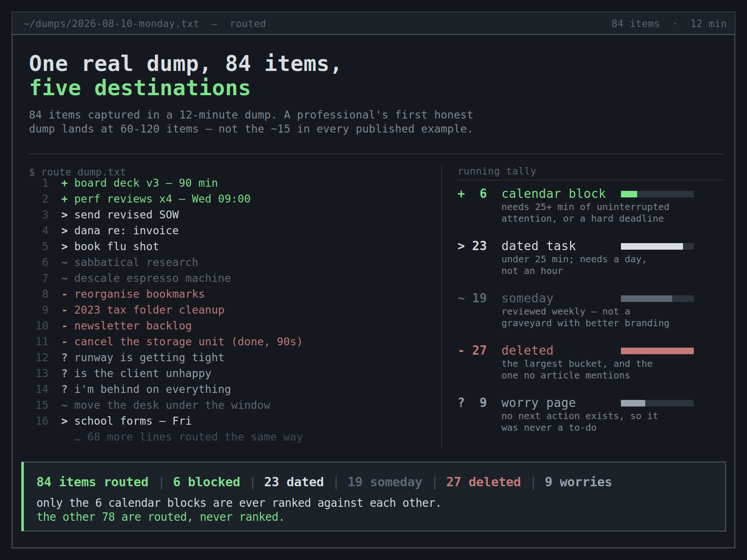
Task: Click 'the other 78 are routed, never ranked.'
Action: click(160, 517)
